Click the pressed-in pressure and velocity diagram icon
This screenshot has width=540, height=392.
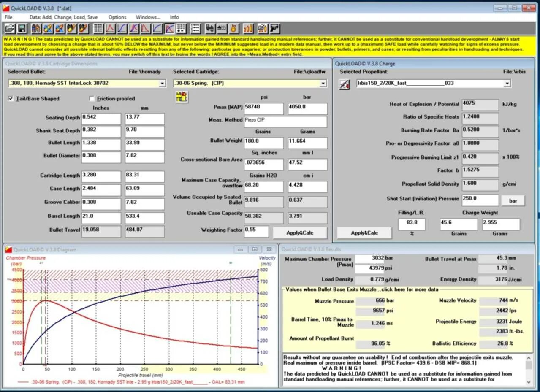(170, 29)
